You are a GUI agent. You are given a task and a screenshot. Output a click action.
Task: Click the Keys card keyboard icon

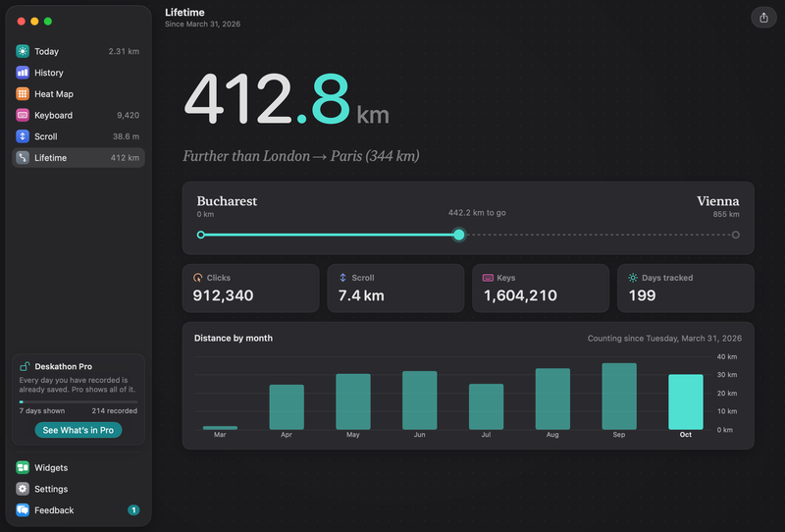pos(488,278)
